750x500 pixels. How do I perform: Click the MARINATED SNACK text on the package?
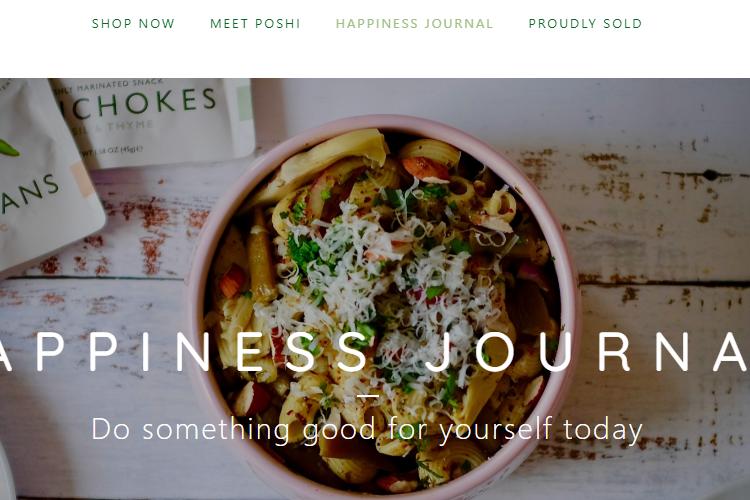(x=120, y=86)
